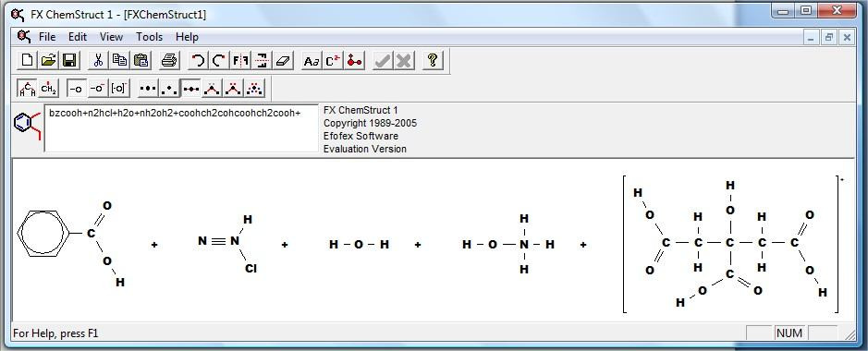This screenshot has width=868, height=351.
Task: Click the N atom in hydroxylamine structure
Action: coord(524,245)
